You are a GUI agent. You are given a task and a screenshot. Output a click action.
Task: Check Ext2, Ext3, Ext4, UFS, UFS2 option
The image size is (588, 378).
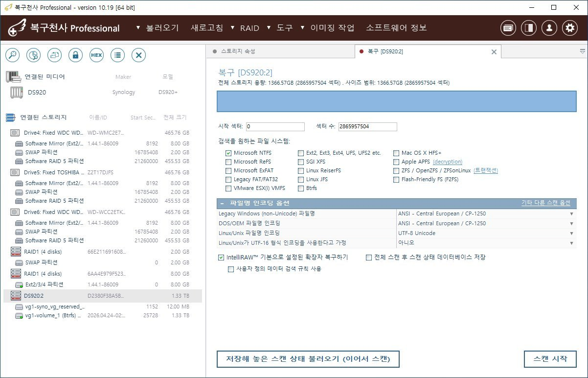tap(301, 153)
